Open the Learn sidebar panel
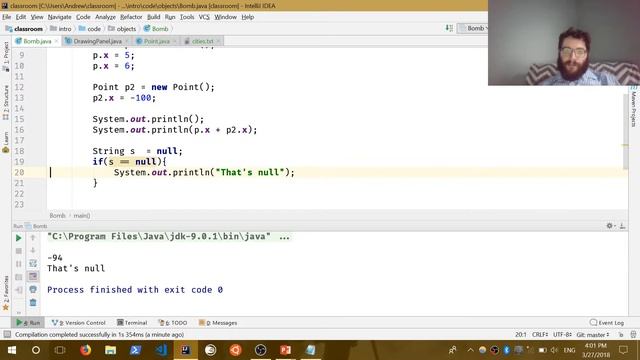Screen dimensions: 640x360 point(6,142)
